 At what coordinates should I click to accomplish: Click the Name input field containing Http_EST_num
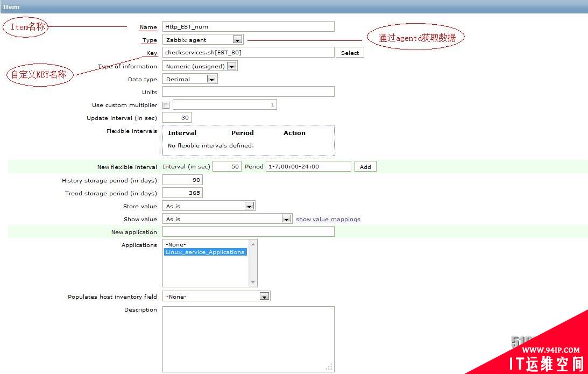tap(248, 26)
